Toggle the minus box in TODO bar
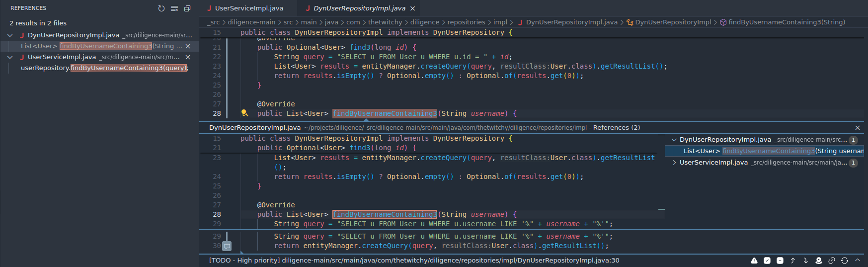The width and height of the screenshot is (868, 267). tap(780, 261)
